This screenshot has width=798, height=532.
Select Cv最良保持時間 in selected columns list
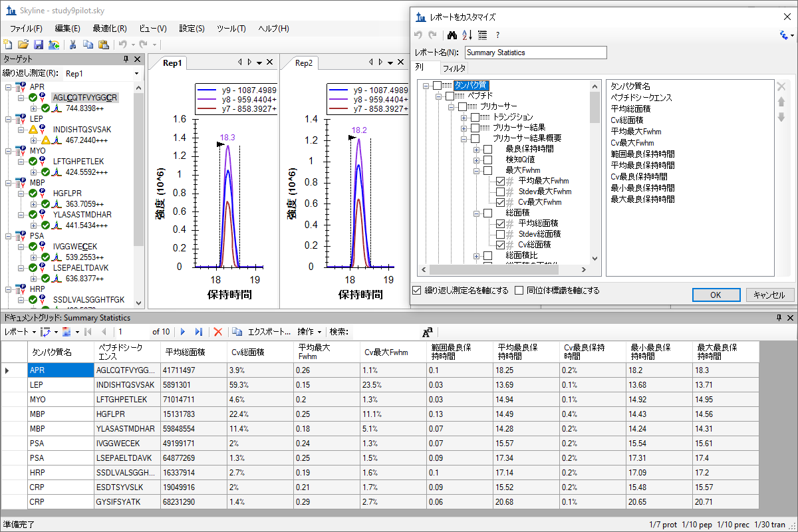pos(638,177)
